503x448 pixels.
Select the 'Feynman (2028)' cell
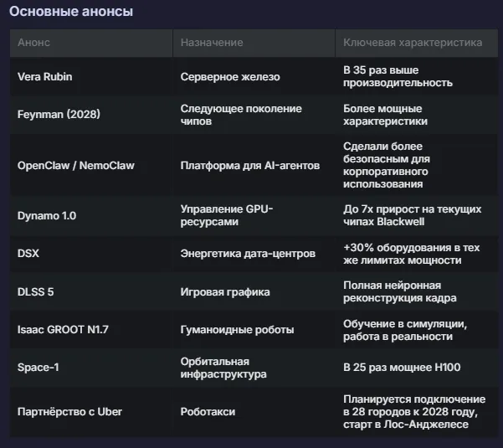coord(91,115)
